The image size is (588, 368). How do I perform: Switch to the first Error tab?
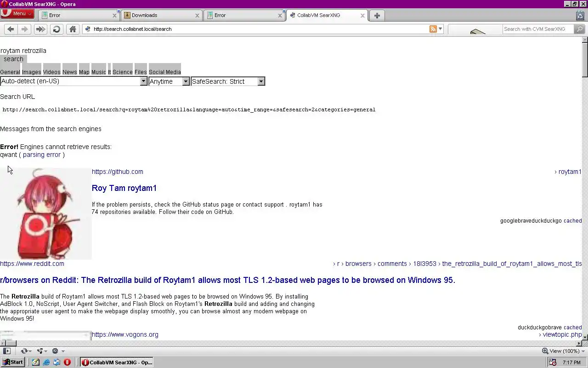point(78,15)
